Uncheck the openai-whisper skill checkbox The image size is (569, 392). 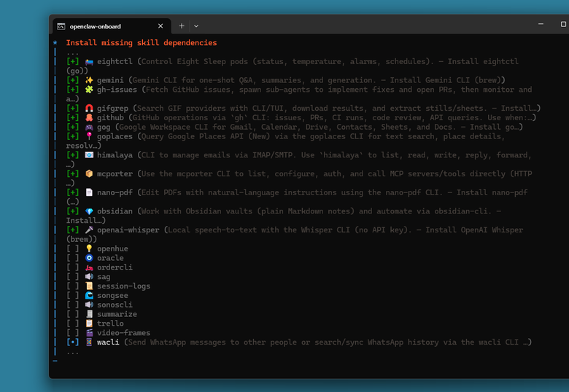tap(72, 230)
